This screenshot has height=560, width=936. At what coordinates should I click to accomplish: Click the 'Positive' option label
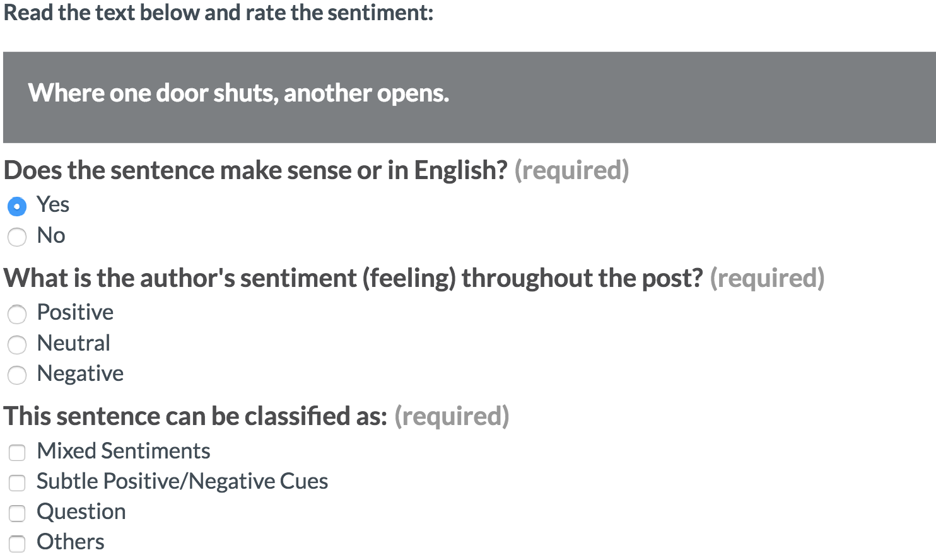tap(75, 312)
